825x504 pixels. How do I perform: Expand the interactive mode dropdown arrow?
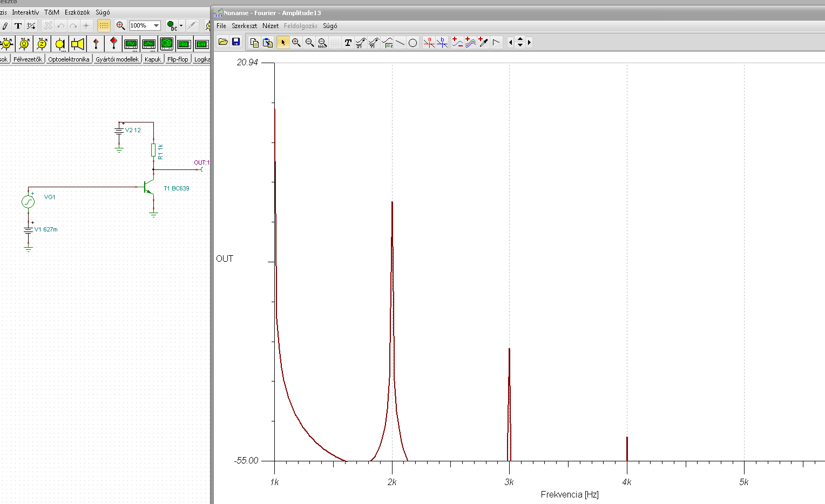click(x=181, y=25)
